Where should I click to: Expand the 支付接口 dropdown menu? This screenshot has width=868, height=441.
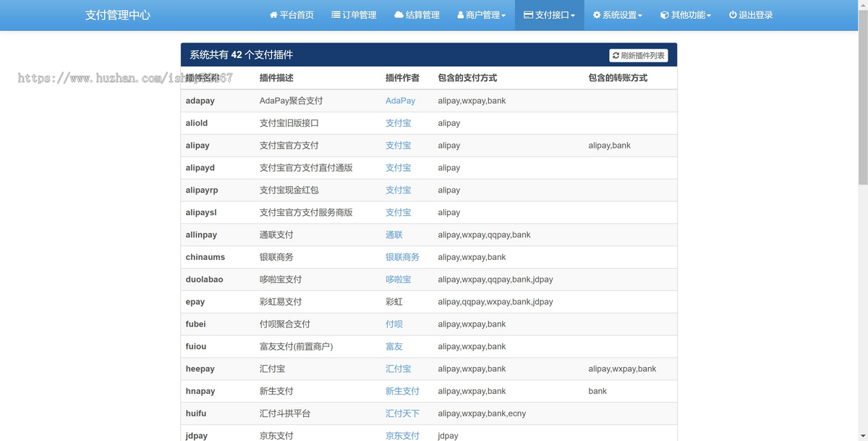[550, 14]
